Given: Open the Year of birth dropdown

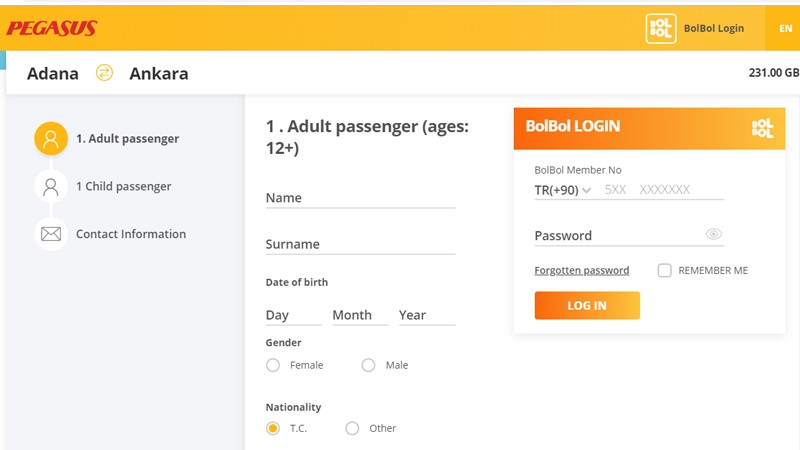Looking at the screenshot, I should (426, 315).
